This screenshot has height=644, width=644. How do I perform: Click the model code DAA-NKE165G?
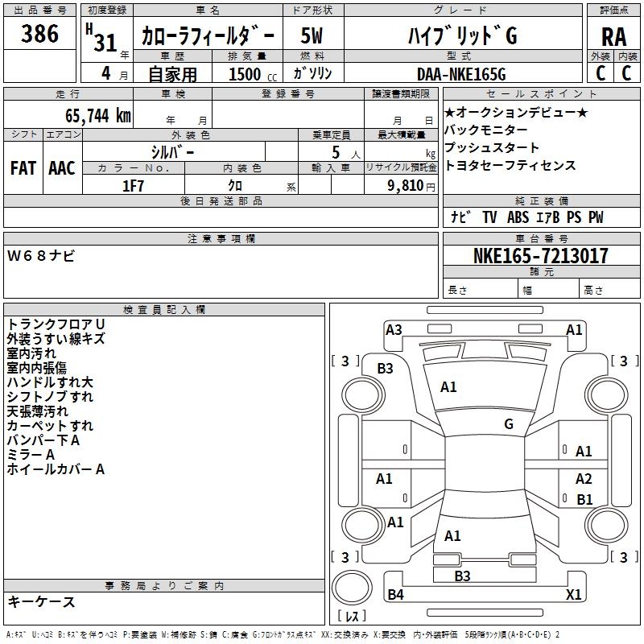(x=460, y=74)
